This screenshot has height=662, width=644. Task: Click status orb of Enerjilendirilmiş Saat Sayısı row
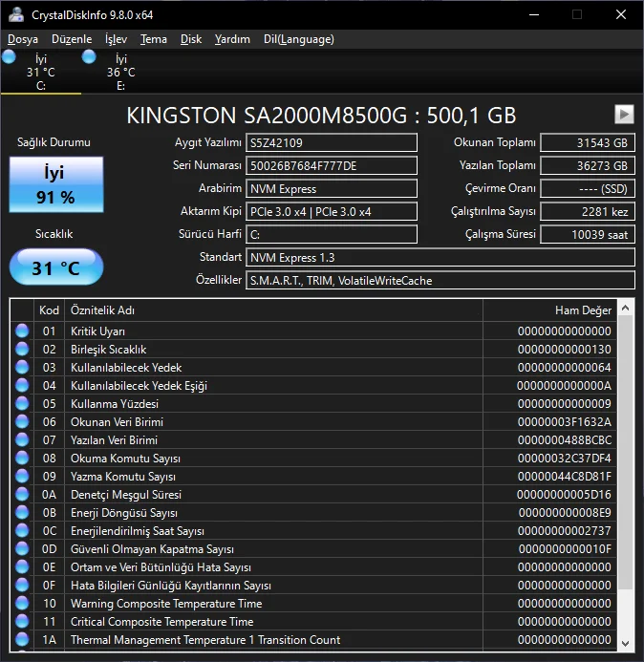coord(22,530)
